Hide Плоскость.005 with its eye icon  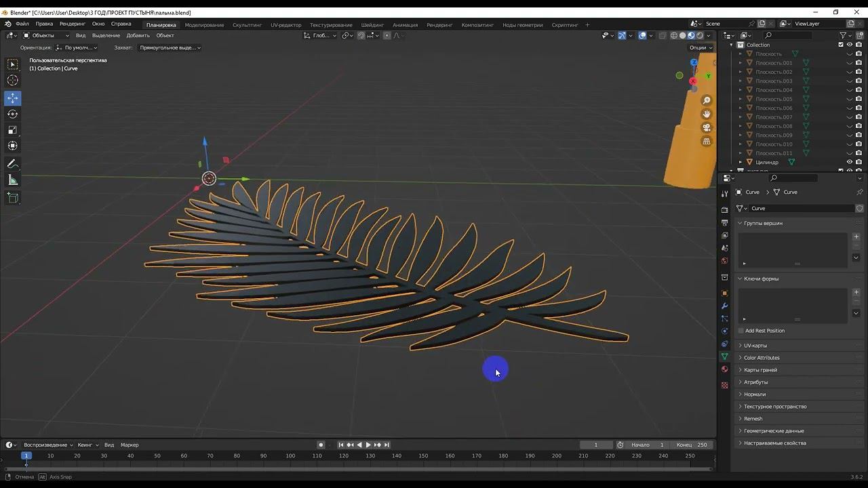(849, 99)
